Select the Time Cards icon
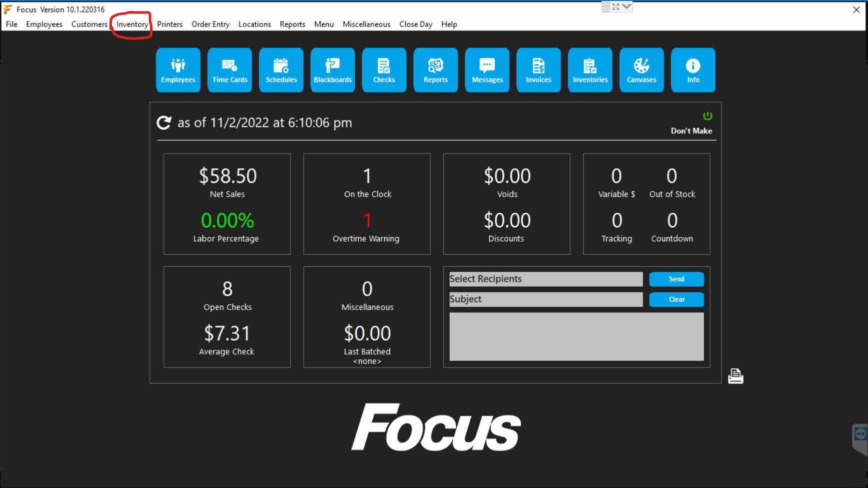The width and height of the screenshot is (868, 488). coord(229,70)
